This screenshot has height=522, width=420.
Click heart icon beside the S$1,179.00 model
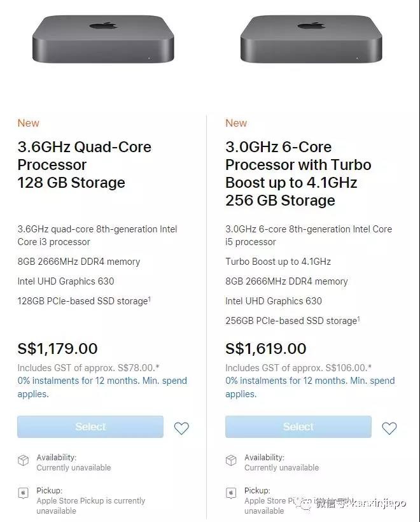tap(181, 428)
